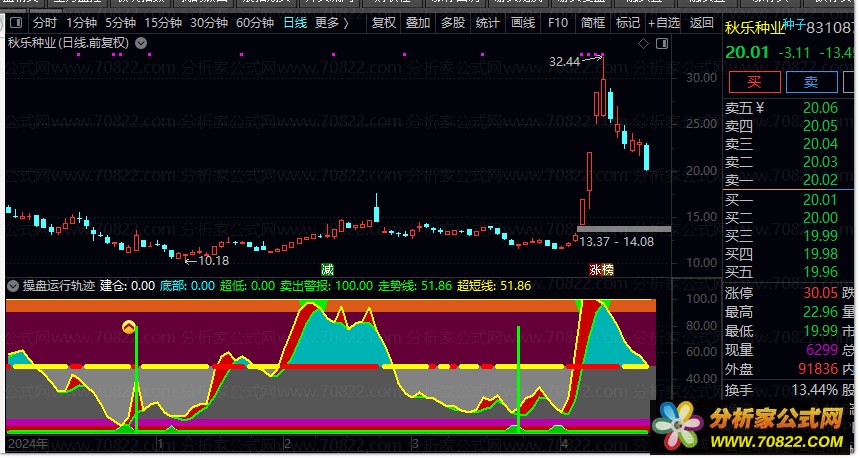Viewport: 860px width, 458px height.
Task: Select the 日线 daily chart tab
Action: [295, 23]
